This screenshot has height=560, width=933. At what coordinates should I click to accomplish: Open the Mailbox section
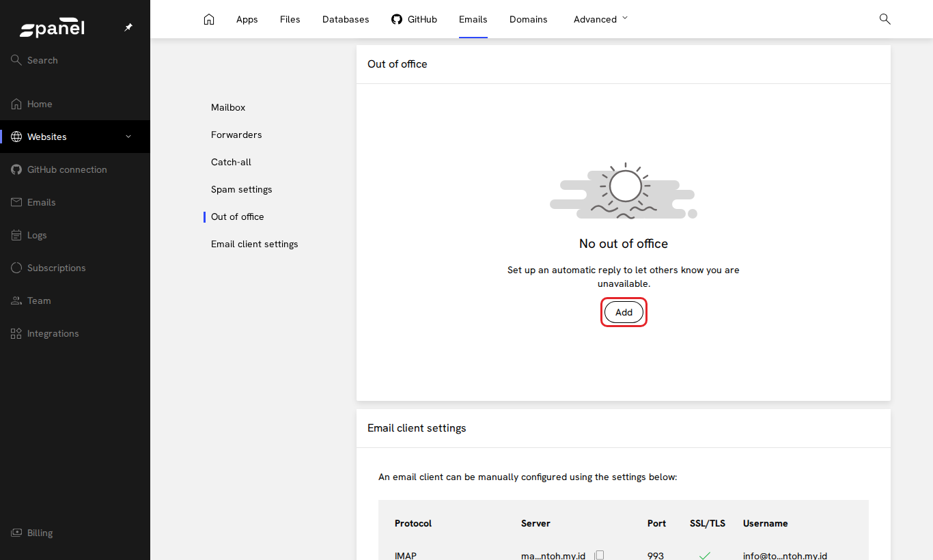pos(228,107)
